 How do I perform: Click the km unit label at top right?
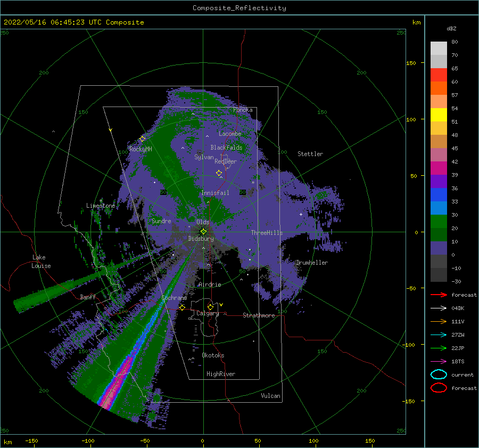(416, 22)
